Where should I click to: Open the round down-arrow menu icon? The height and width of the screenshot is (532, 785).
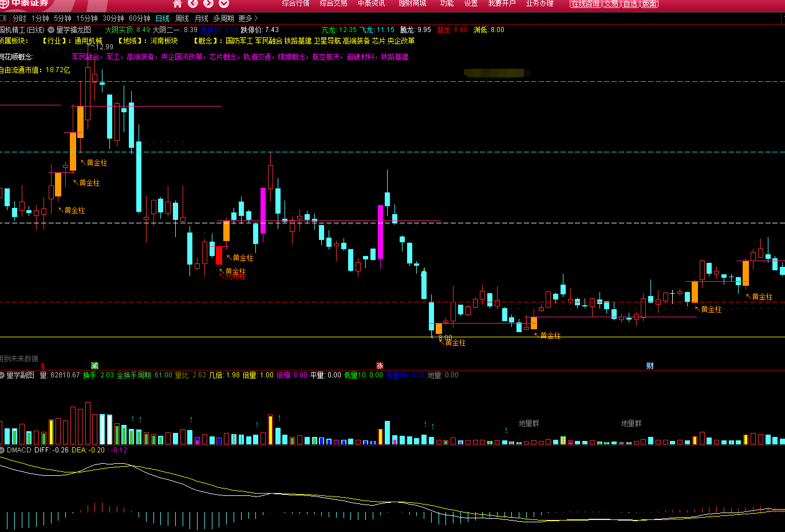(224, 3)
